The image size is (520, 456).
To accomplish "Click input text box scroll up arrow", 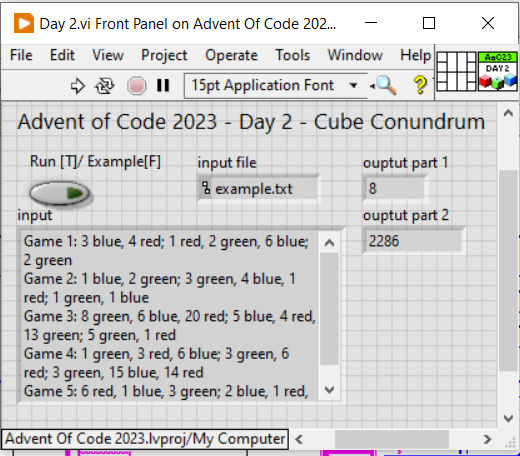I will pyautogui.click(x=329, y=243).
